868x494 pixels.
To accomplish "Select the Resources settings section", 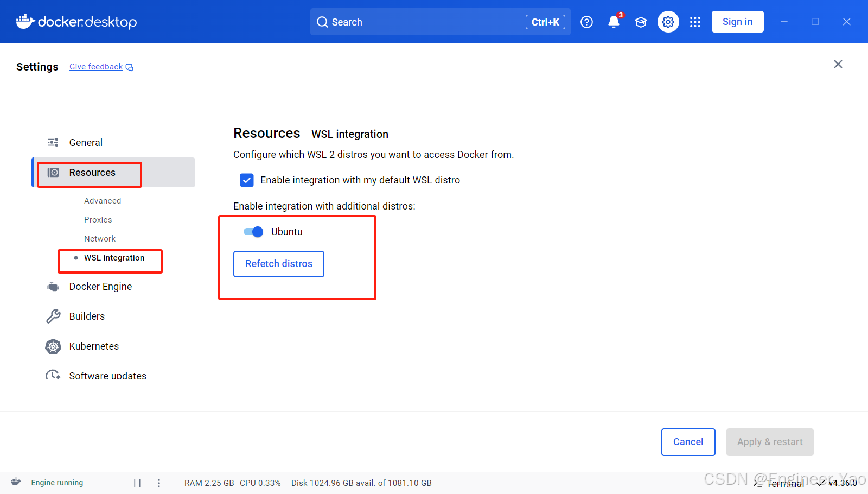I will 114,173.
